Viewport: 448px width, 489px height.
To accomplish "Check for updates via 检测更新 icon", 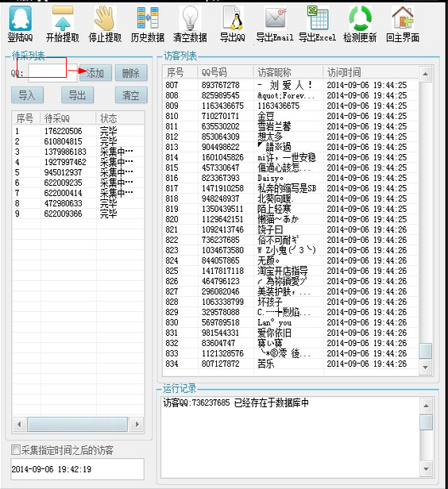I will click(360, 19).
